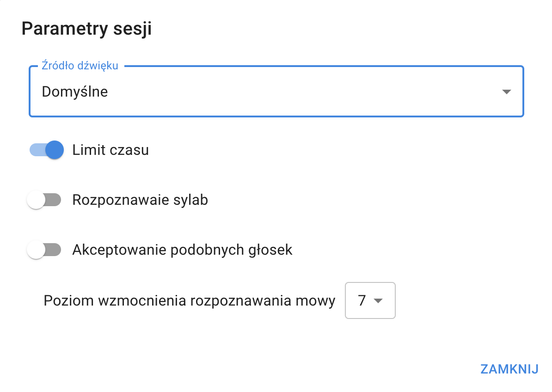Click the white knob of the Rozpoznawaie sylab switch
The width and height of the screenshot is (552, 392).
36,200
